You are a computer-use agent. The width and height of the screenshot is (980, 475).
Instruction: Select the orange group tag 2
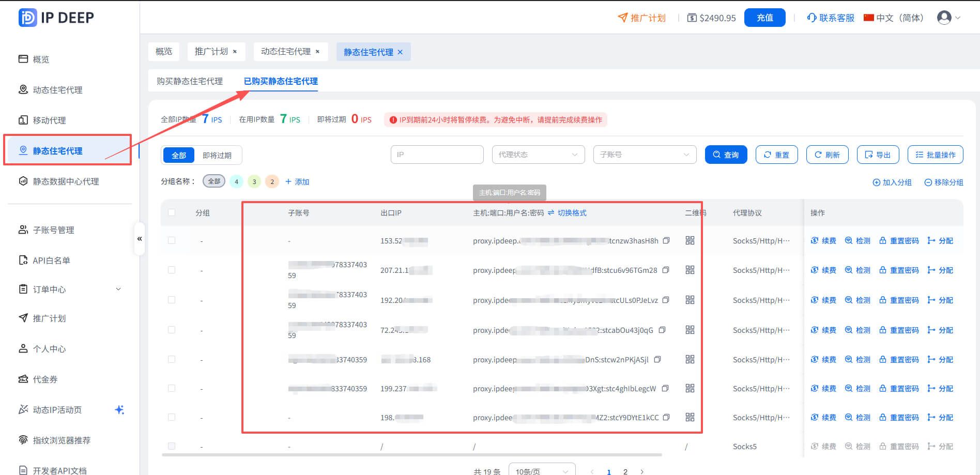pyautogui.click(x=272, y=181)
